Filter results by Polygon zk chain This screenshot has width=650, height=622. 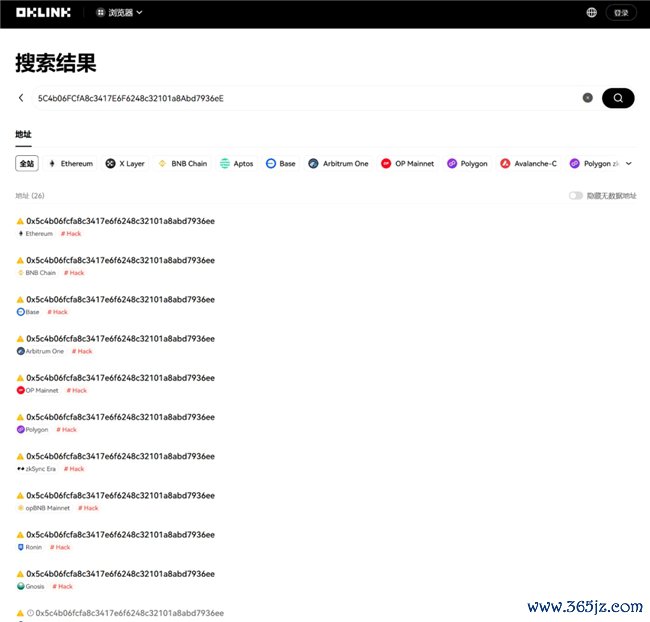pos(594,163)
